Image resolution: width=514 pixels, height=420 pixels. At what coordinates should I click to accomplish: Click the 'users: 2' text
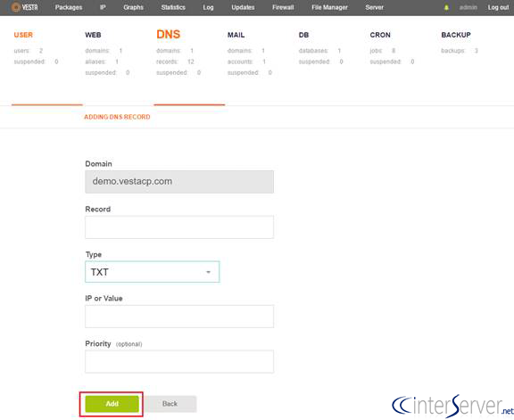click(x=29, y=51)
